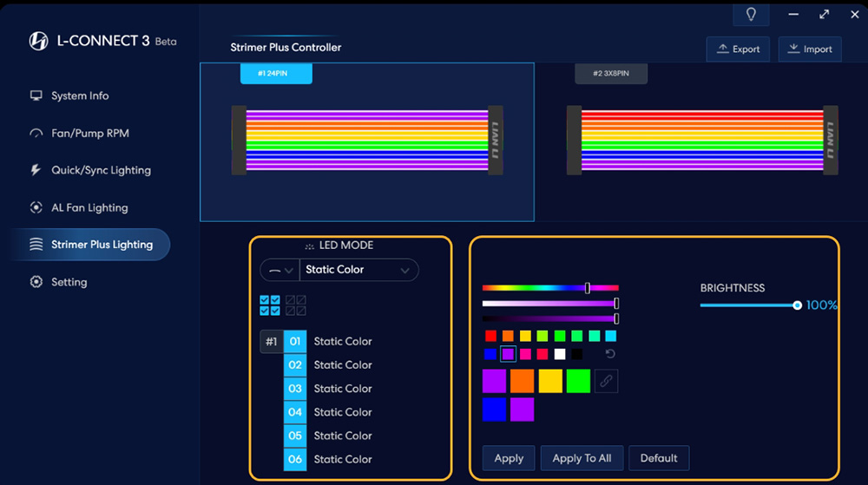
Task: Toggle the blue checked LED group grid
Action: [270, 305]
